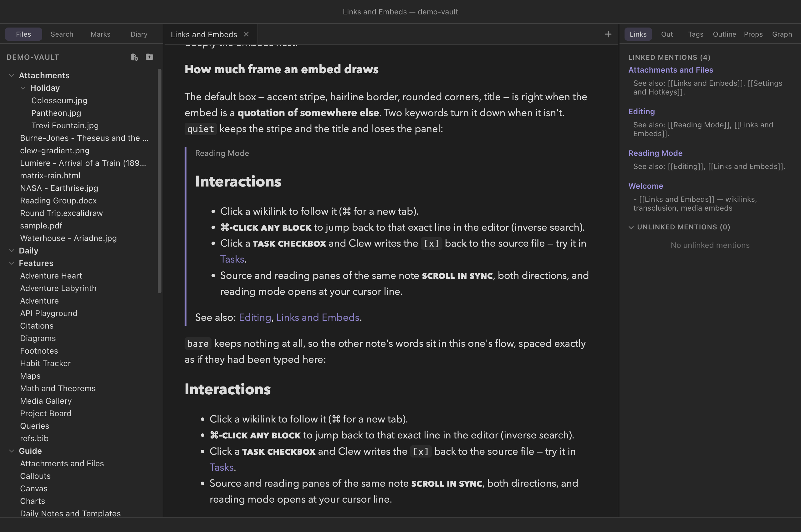The height and width of the screenshot is (532, 801).
Task: Open a new tab with the plus icon
Action: click(x=608, y=34)
